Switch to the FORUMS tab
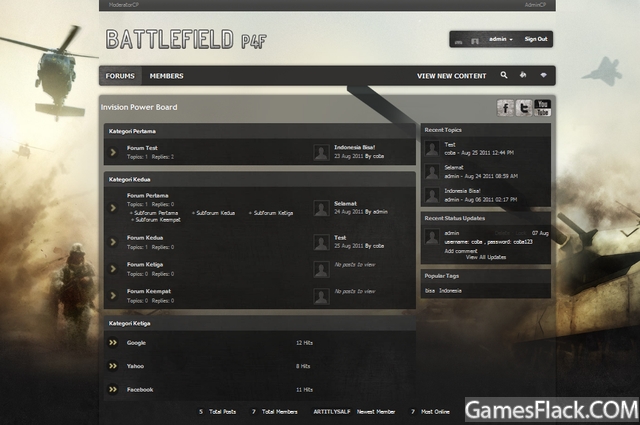 coord(120,76)
